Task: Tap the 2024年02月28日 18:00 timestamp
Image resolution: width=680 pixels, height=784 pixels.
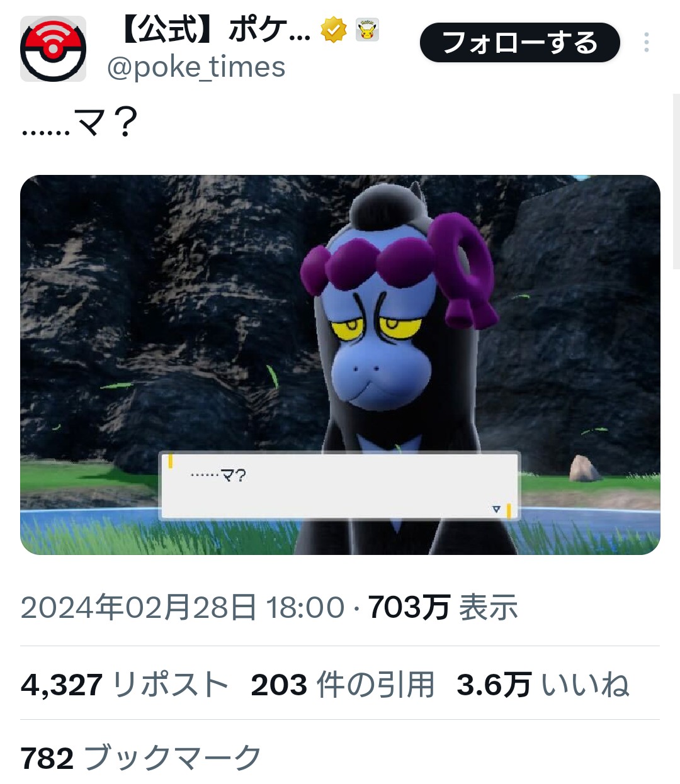Action: [x=183, y=607]
